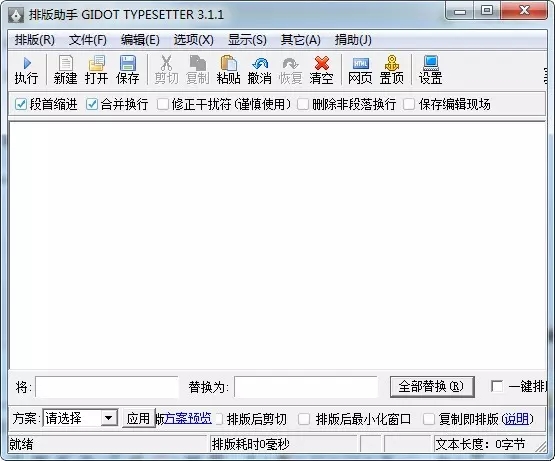
Task: Pin window on top with 置顶
Action: click(x=391, y=70)
